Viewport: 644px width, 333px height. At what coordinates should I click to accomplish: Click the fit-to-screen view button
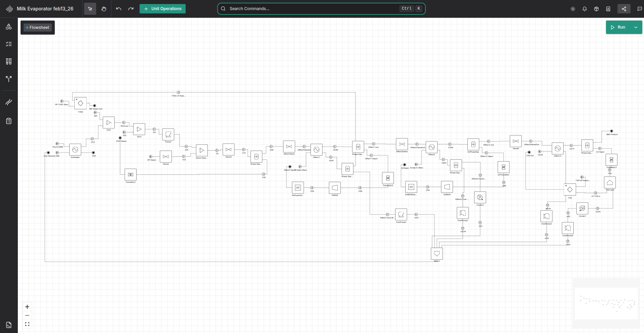pos(27,324)
